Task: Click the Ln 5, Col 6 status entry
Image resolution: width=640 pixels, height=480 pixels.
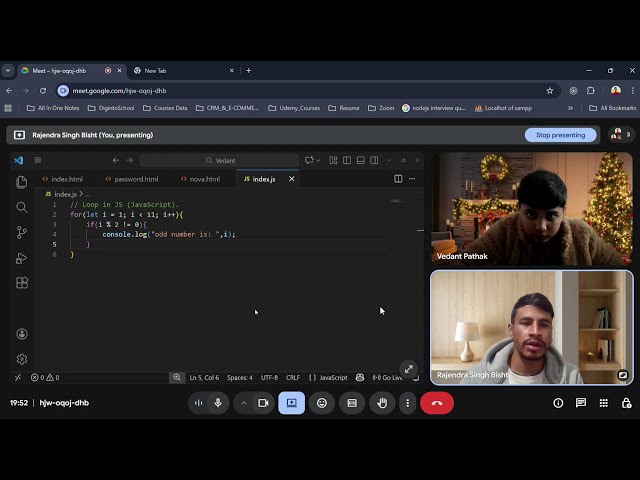Action: click(x=204, y=378)
